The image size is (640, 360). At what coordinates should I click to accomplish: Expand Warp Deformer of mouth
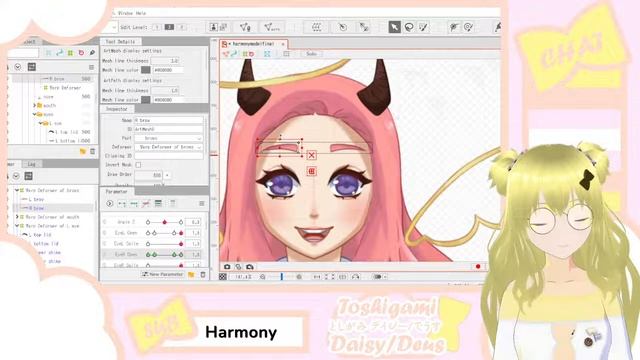[x=17, y=217]
